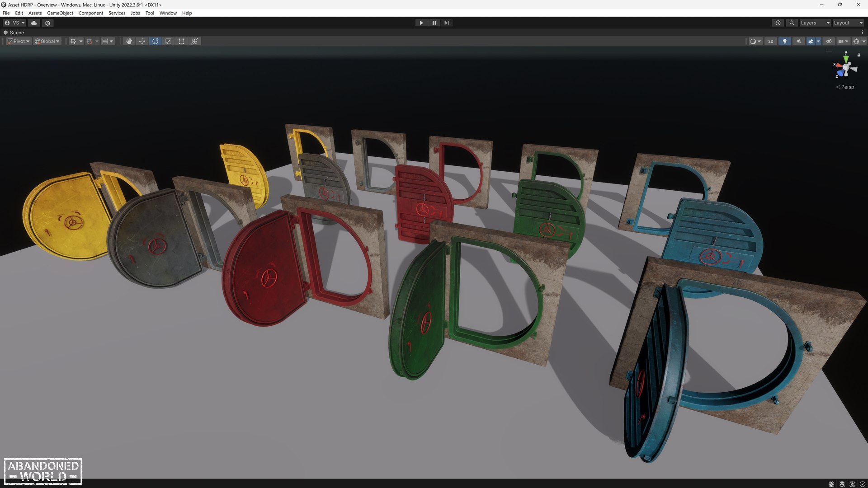Toggle the scene view rotation lock
Screen dimensions: 868x488
(859, 55)
